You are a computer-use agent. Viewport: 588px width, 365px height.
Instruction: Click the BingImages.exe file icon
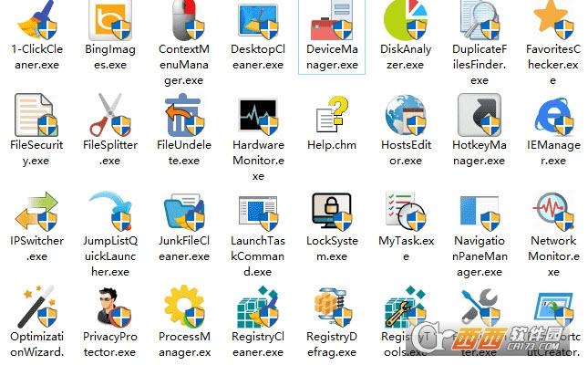coord(108,18)
